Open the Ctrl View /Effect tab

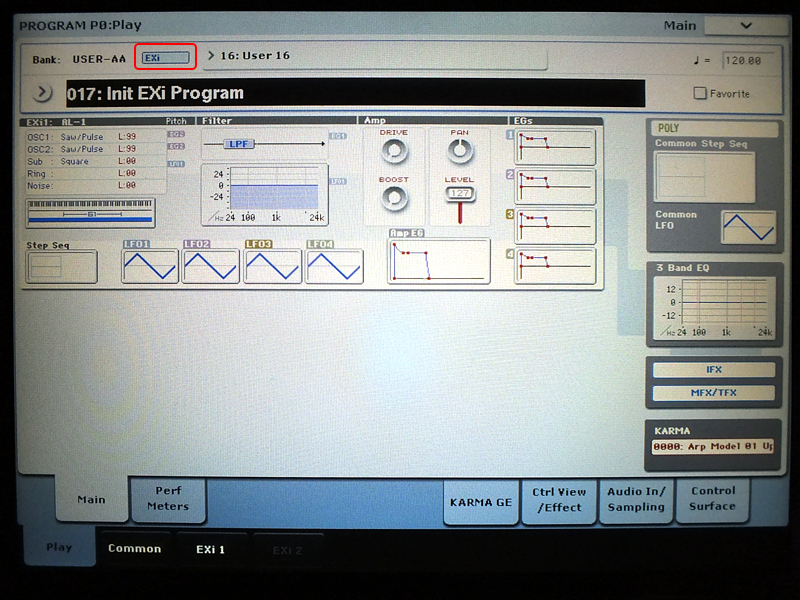[x=559, y=500]
